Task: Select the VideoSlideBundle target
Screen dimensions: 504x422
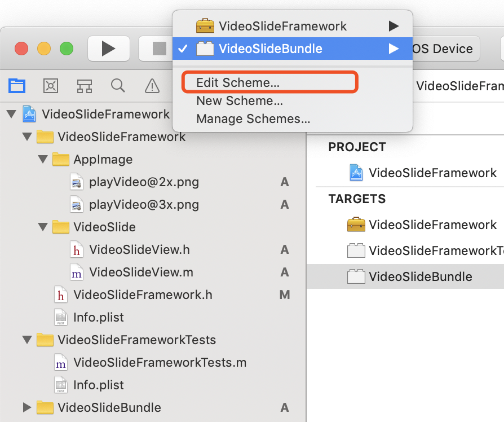Action: 421,276
